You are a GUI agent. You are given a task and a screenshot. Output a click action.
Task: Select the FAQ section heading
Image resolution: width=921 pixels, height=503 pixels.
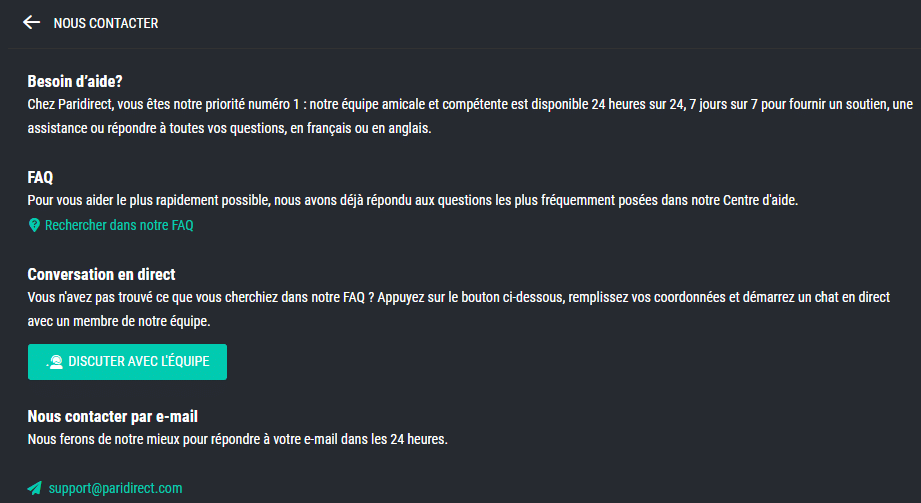(x=40, y=177)
